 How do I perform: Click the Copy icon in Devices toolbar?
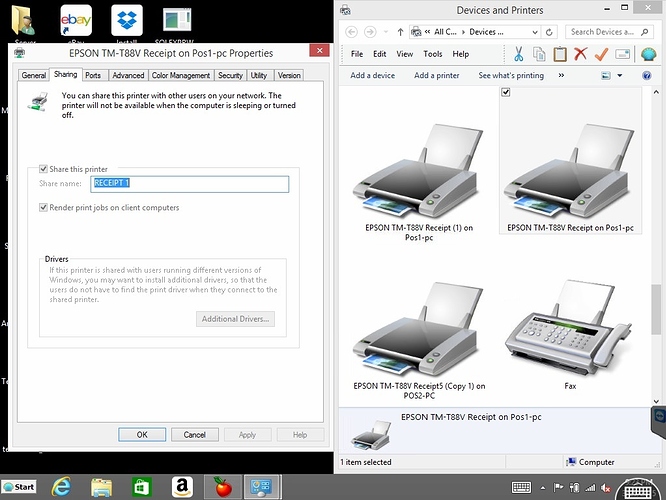click(x=539, y=54)
